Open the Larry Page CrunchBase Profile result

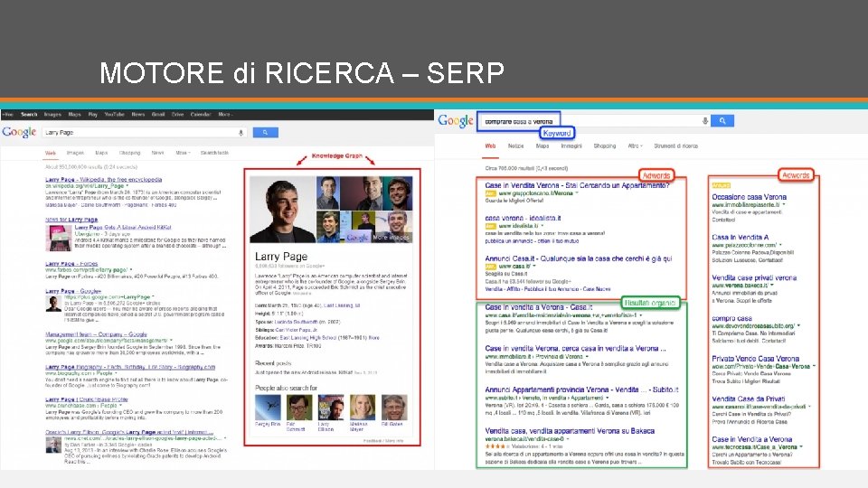(x=87, y=399)
